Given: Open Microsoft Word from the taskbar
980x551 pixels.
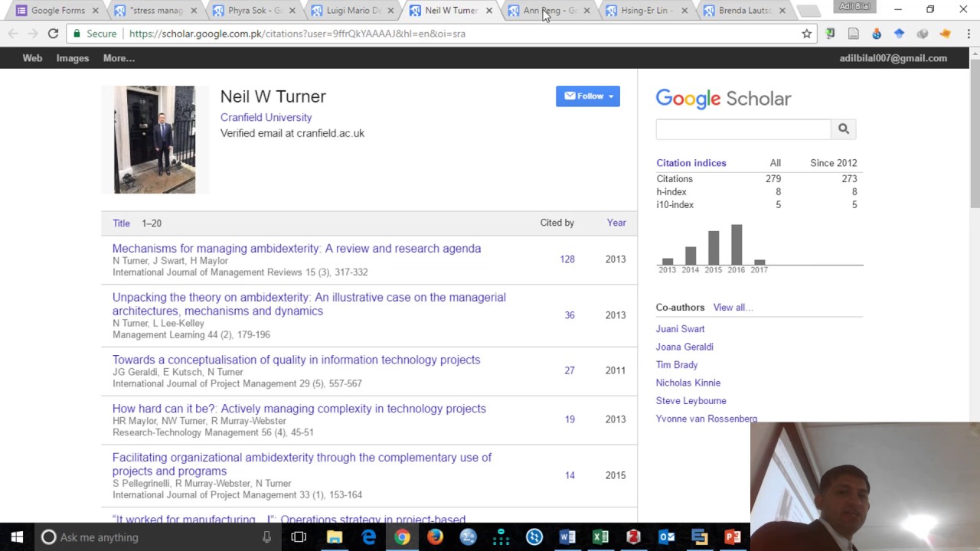Looking at the screenshot, I should pos(567,537).
